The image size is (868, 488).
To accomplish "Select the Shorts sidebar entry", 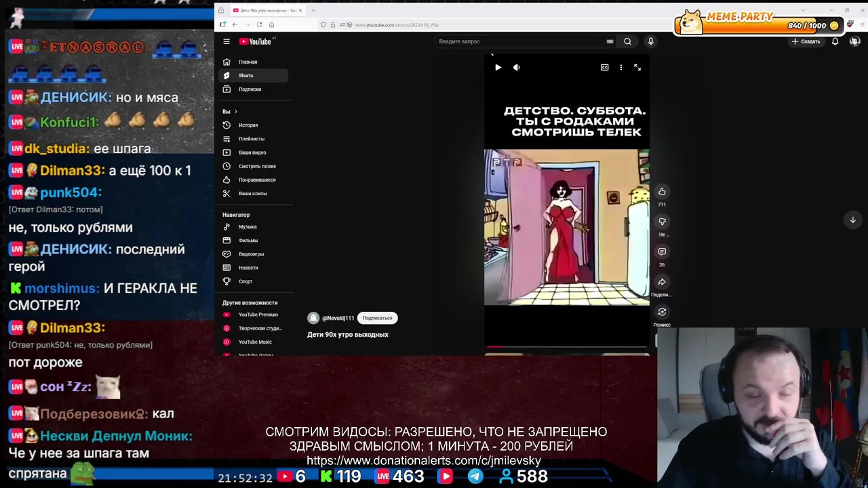I will [254, 75].
